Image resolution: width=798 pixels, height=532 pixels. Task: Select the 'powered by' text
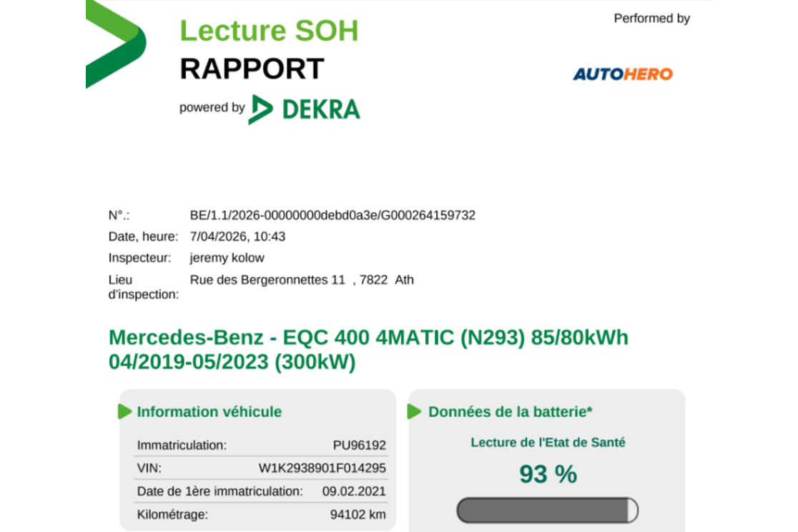[212, 107]
